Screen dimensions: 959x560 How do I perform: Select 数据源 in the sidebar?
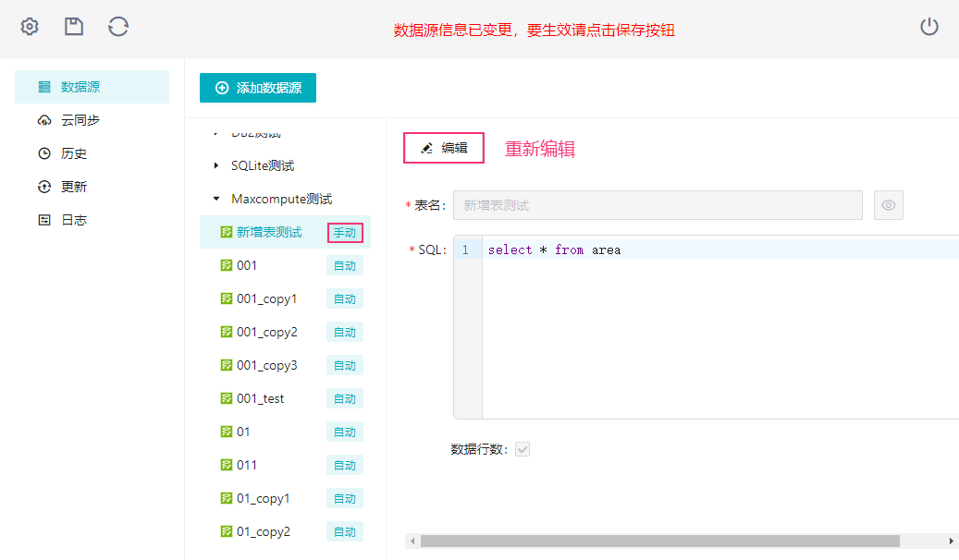click(x=92, y=87)
